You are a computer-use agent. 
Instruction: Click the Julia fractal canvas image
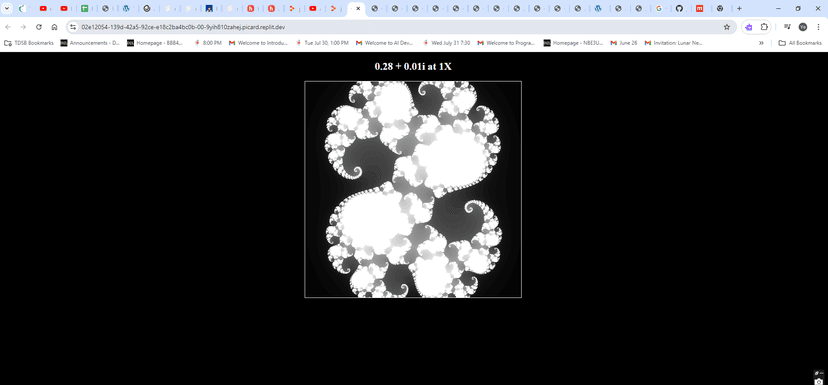[413, 189]
